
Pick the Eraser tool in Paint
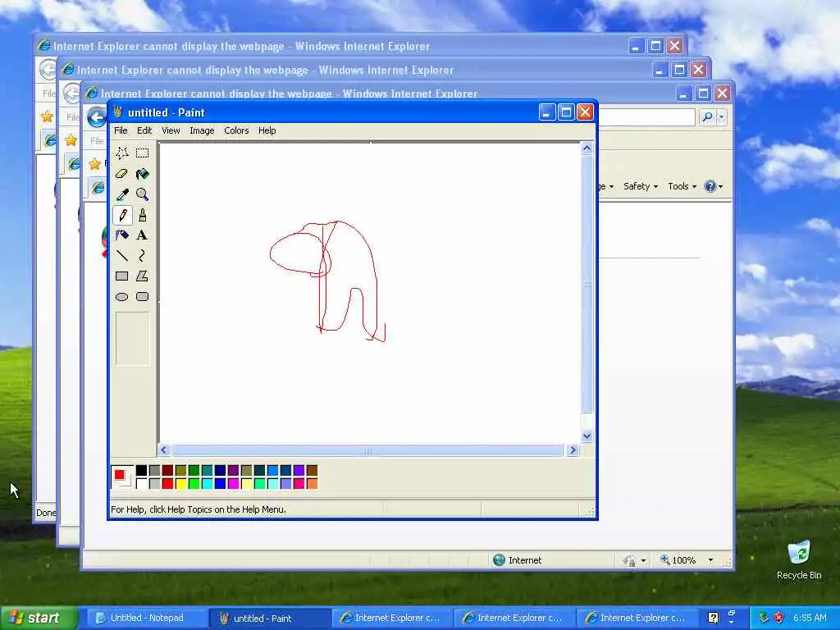click(122, 174)
